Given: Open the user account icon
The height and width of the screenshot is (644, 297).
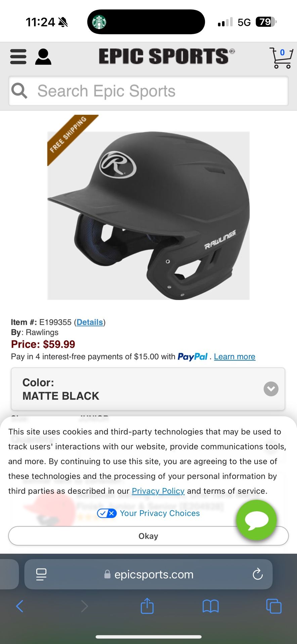Looking at the screenshot, I should pos(43,57).
